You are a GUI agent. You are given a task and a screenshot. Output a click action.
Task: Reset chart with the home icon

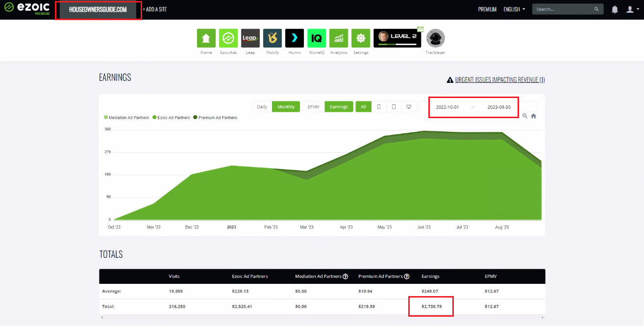(534, 116)
